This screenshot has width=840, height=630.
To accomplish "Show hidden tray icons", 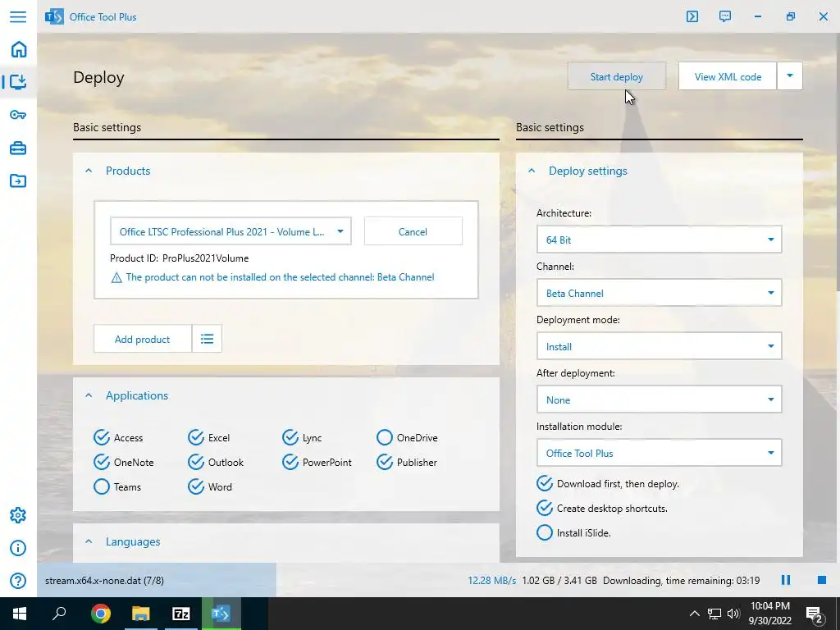I will point(694,614).
